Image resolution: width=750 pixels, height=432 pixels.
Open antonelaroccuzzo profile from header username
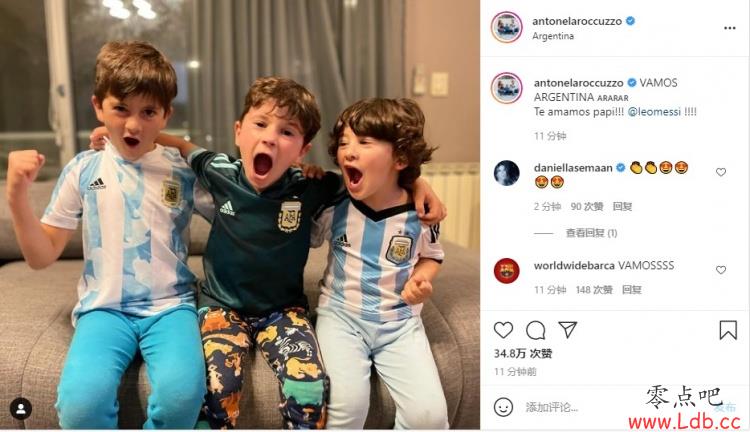click(577, 21)
